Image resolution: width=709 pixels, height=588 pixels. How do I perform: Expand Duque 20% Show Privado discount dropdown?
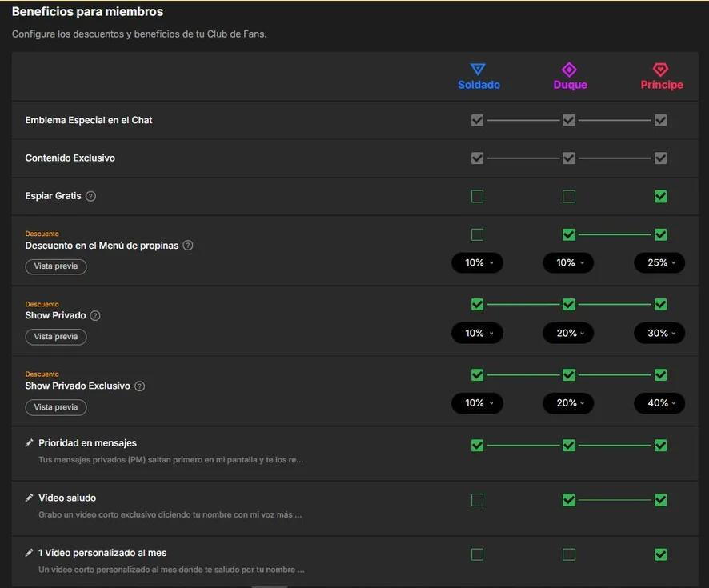coord(568,333)
